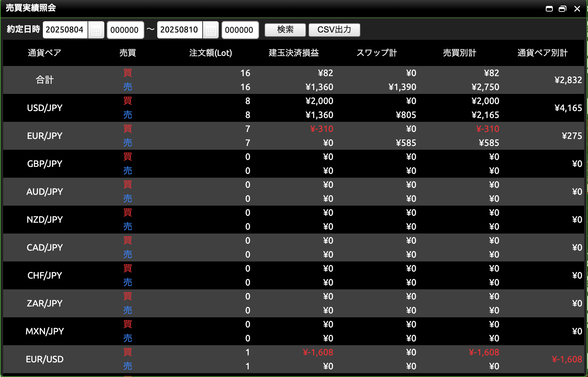
Task: Click the start date field 20250804
Action: pyautogui.click(x=65, y=30)
